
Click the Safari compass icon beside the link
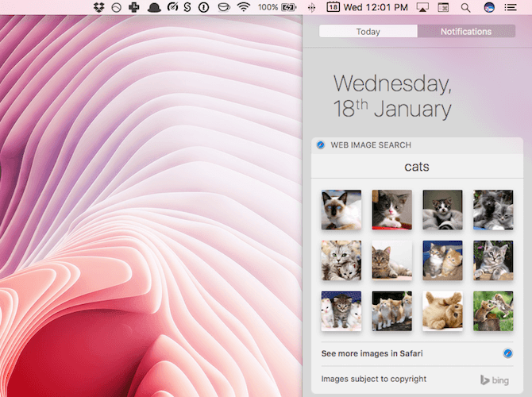[x=507, y=353]
